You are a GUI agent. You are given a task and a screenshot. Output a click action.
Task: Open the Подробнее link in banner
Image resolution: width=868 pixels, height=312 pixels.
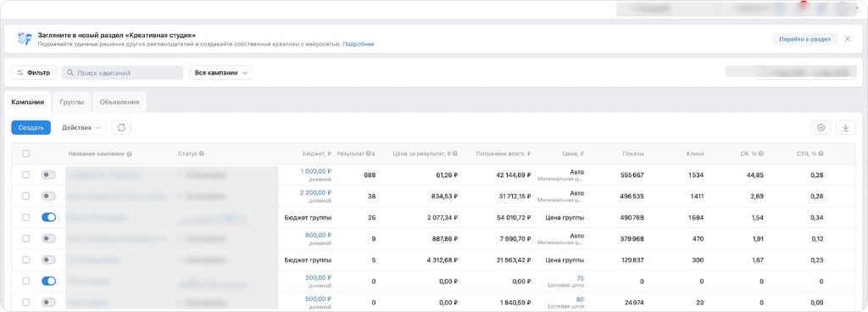point(359,44)
